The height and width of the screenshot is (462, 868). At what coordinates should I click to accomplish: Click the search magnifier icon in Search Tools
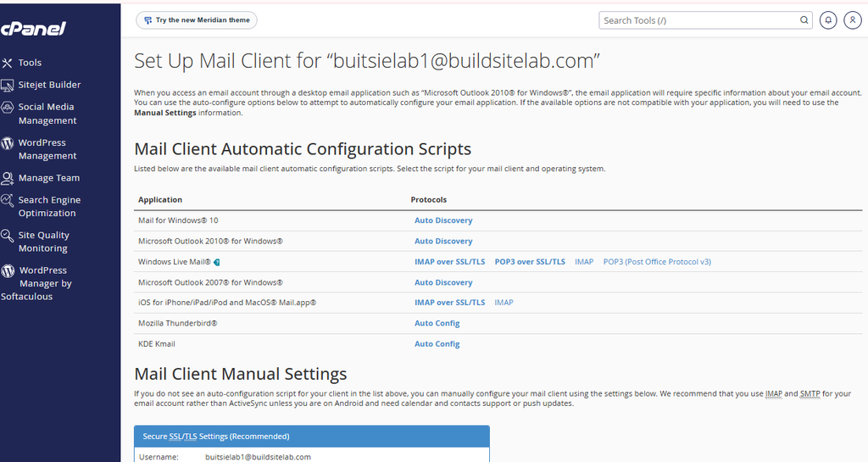[x=804, y=20]
